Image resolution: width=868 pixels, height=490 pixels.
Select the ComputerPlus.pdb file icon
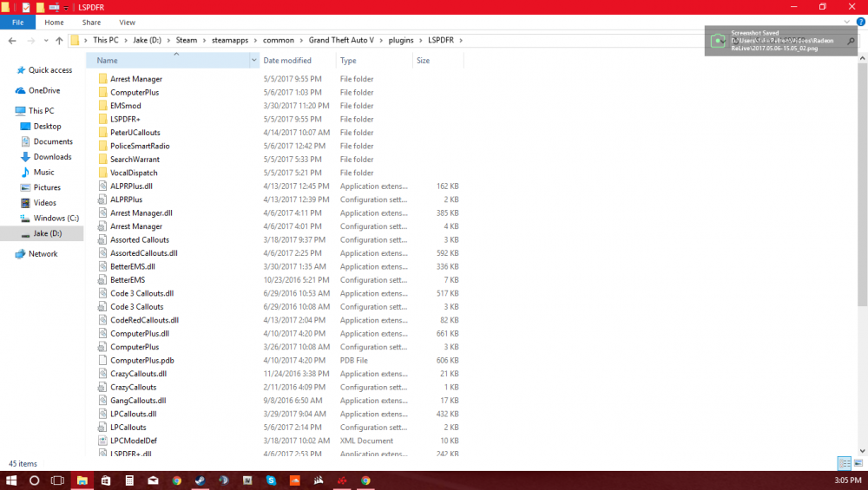tap(102, 360)
